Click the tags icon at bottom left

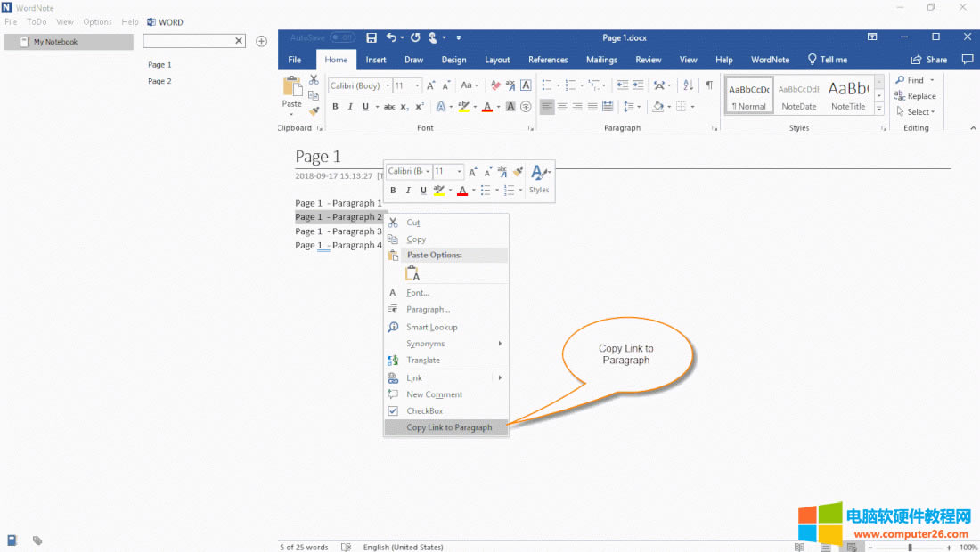tap(37, 540)
